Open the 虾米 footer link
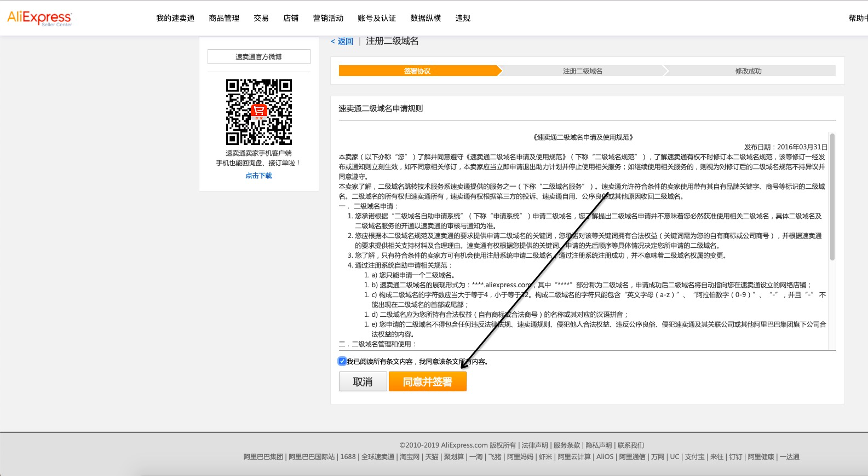 [x=545, y=457]
